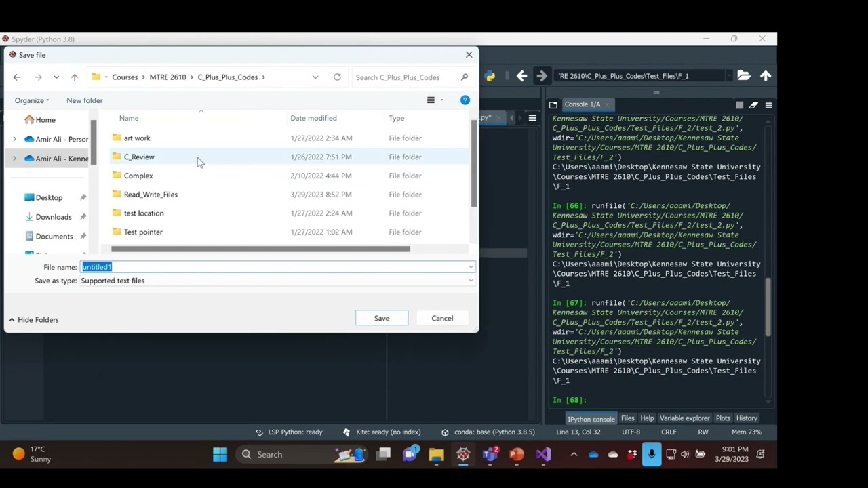Click the horizontal scrollbar in file list
This screenshot has height=488, width=868.
pos(260,249)
